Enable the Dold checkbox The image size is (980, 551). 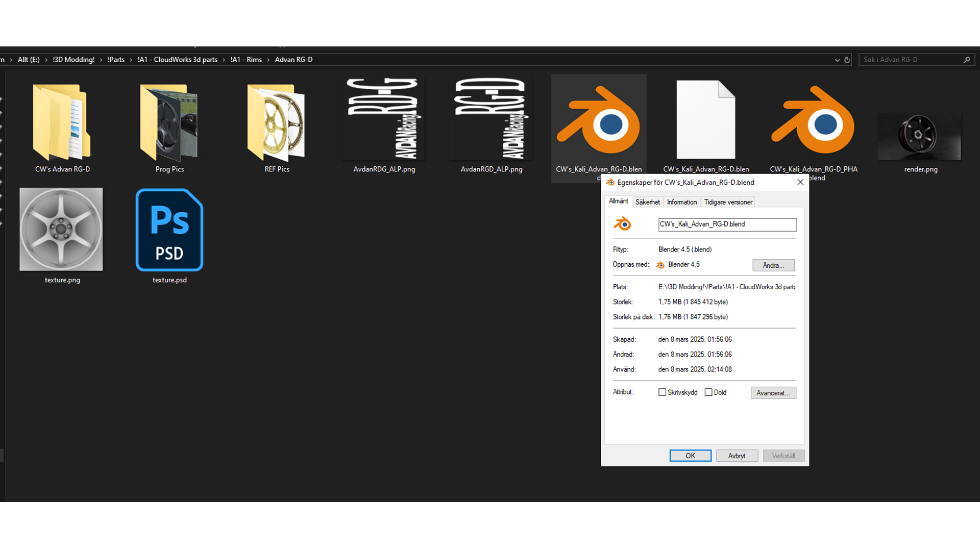point(708,392)
